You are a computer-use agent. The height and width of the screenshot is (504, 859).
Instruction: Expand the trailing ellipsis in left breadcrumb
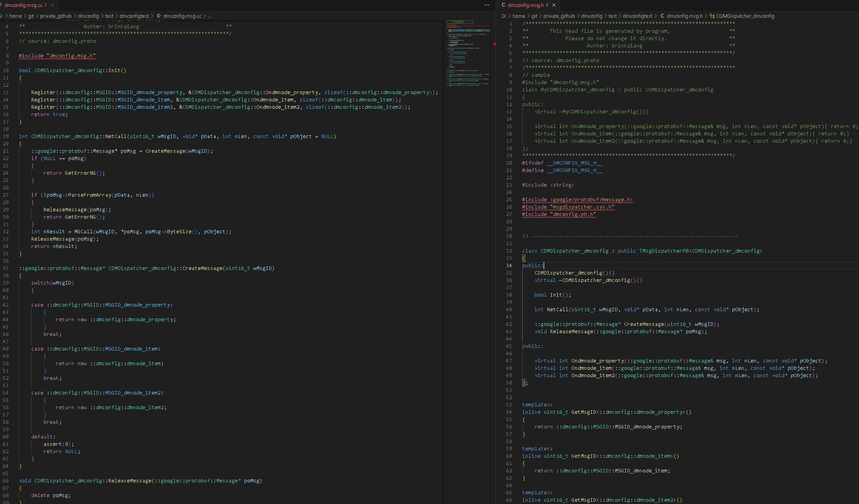(x=209, y=16)
